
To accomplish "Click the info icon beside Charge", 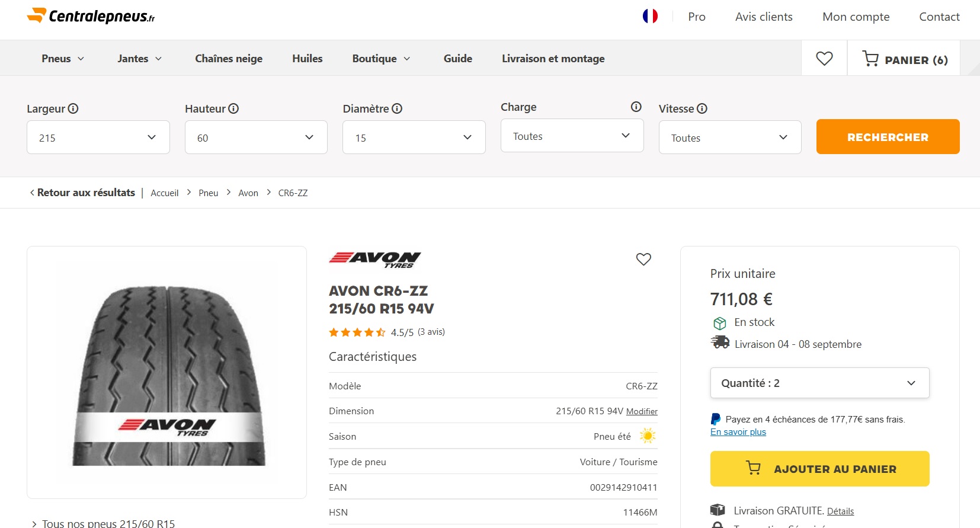I will 636,107.
